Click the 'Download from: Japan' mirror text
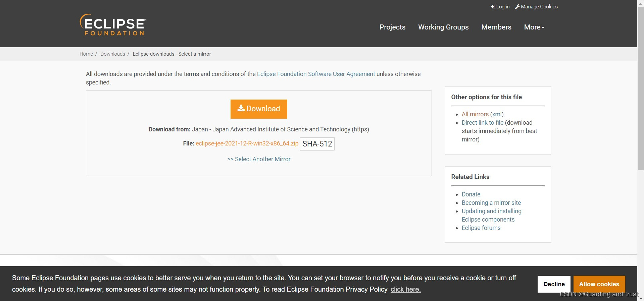Image resolution: width=644 pixels, height=301 pixels. click(x=259, y=129)
